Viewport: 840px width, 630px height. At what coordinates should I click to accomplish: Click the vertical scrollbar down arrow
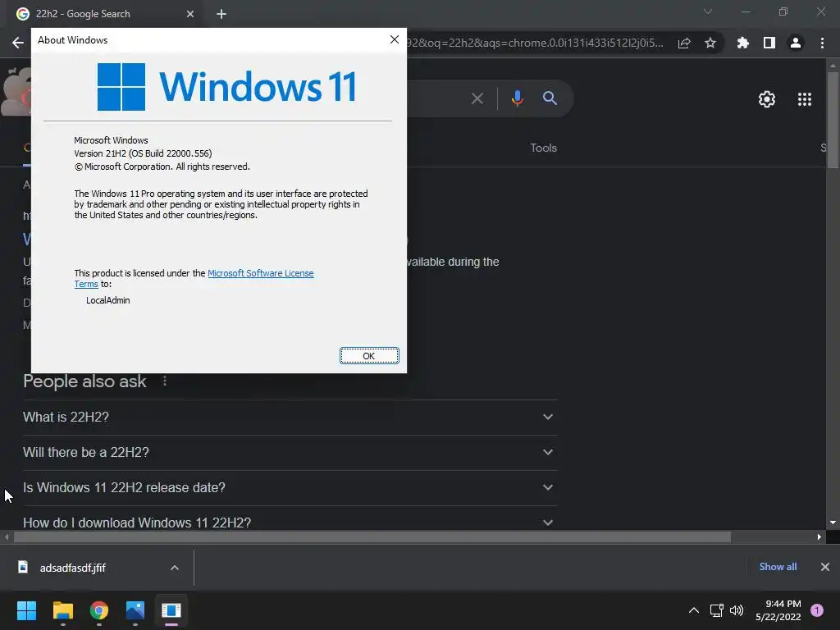pyautogui.click(x=833, y=523)
